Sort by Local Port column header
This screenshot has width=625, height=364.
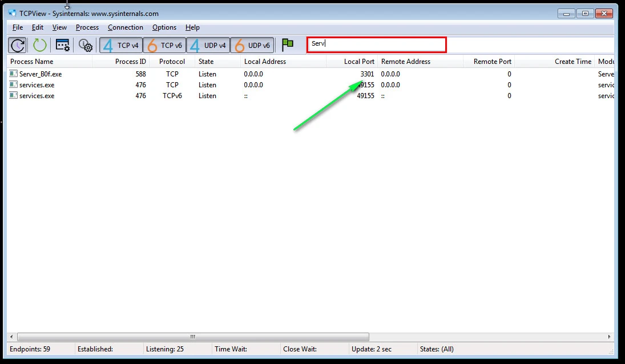(352, 62)
